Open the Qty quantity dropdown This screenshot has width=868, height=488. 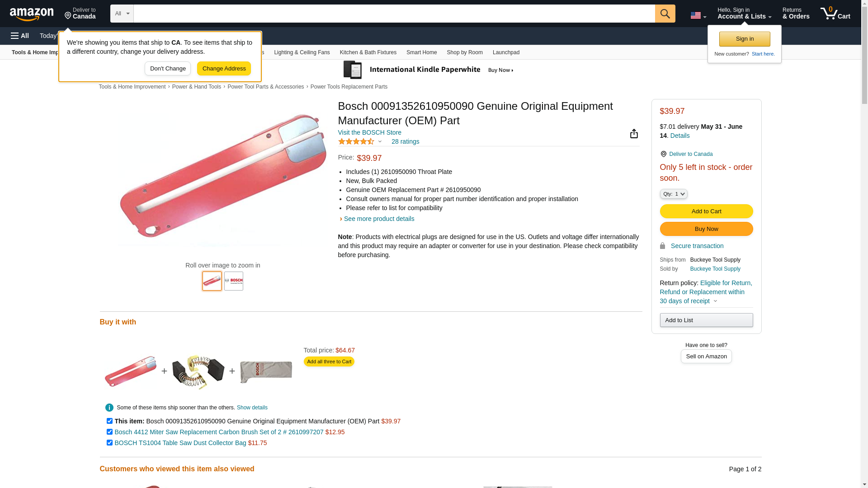click(x=673, y=194)
